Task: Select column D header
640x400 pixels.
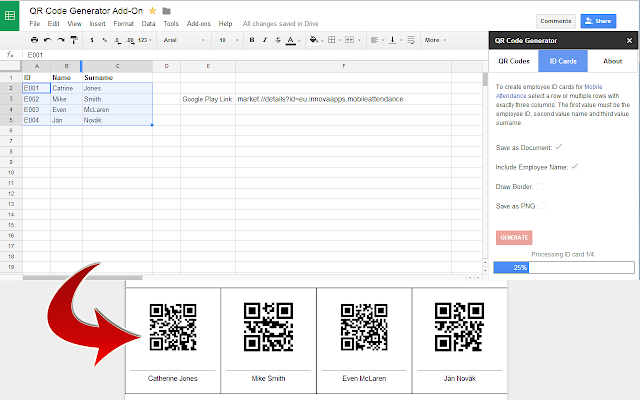Action: coord(167,66)
